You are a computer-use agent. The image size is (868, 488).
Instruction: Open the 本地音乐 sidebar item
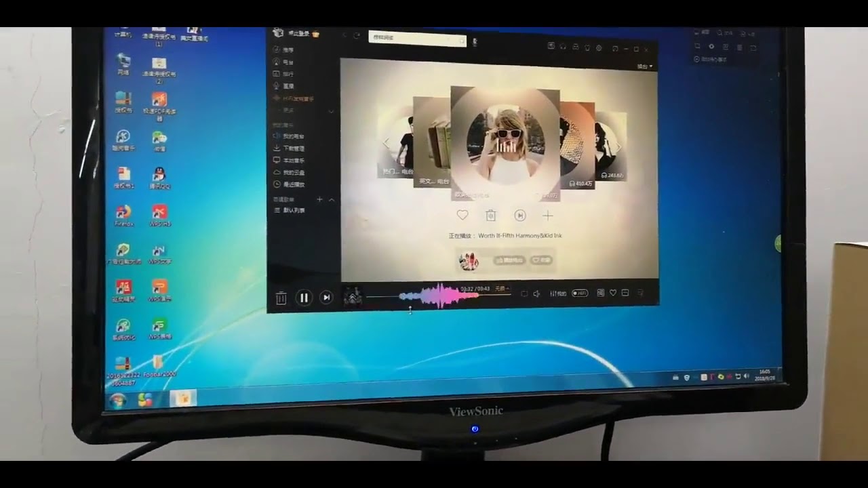(x=288, y=160)
